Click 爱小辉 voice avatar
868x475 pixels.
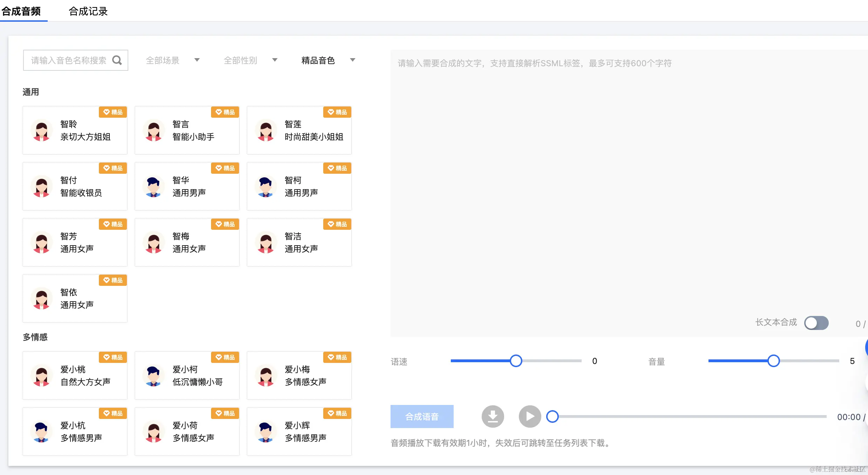click(266, 432)
